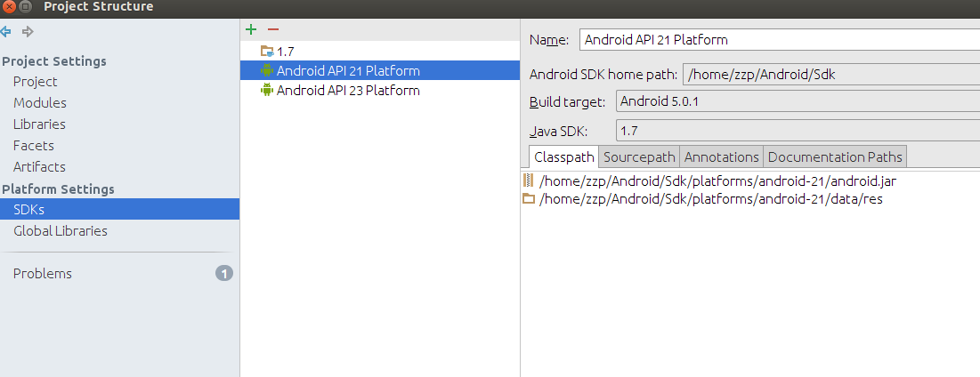The width and height of the screenshot is (980, 377).
Task: Click the android.jar archive icon
Action: [x=528, y=181]
